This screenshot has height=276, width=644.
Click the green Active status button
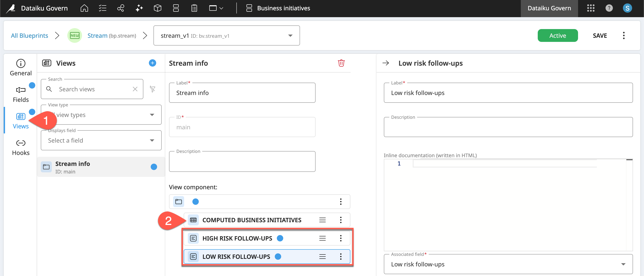557,36
